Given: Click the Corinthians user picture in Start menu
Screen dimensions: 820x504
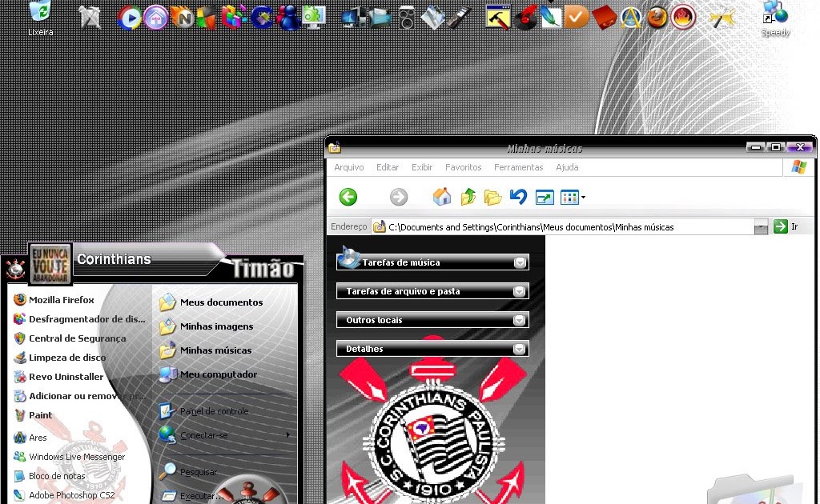Looking at the screenshot, I should click(x=50, y=265).
